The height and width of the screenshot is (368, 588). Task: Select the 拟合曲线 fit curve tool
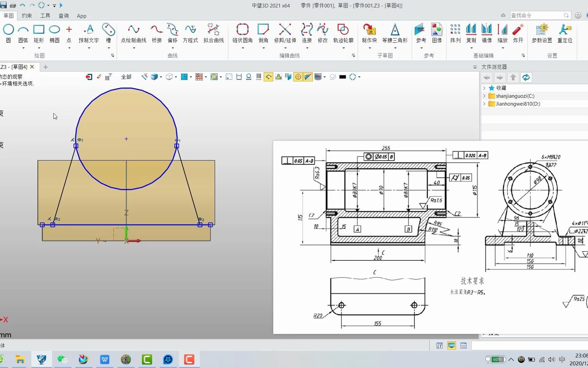click(214, 33)
